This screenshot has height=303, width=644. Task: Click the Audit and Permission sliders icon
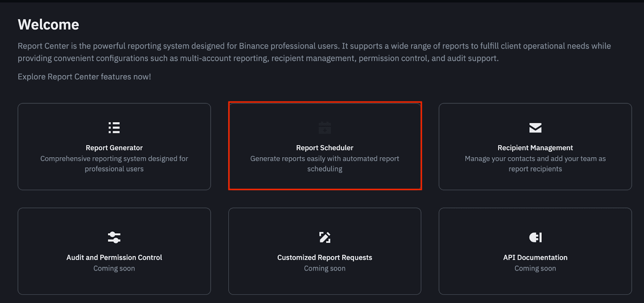pos(114,237)
